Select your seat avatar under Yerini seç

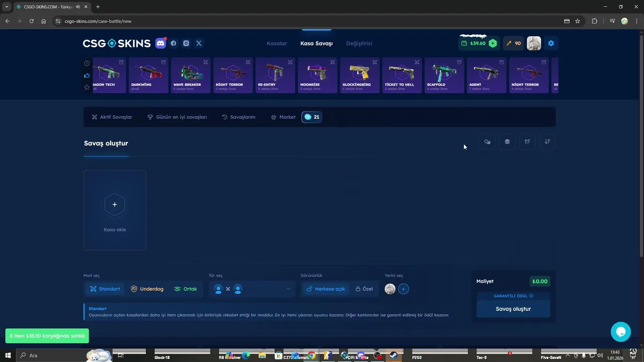click(x=390, y=289)
